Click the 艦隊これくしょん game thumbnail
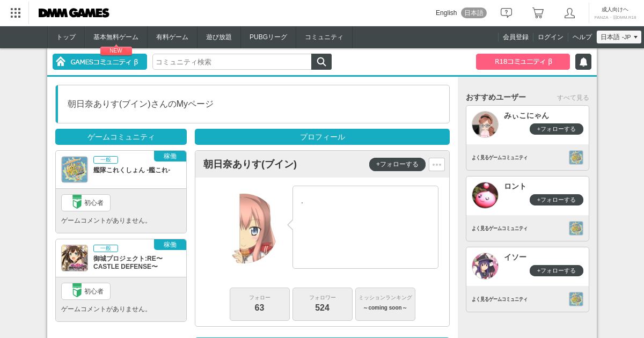This screenshot has width=644, height=338. tap(75, 170)
